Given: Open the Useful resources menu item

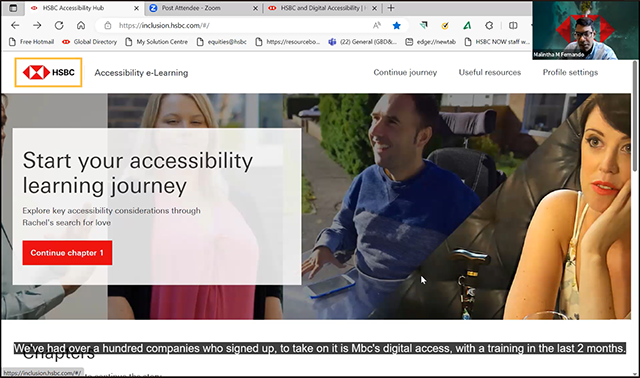Looking at the screenshot, I should 490,72.
